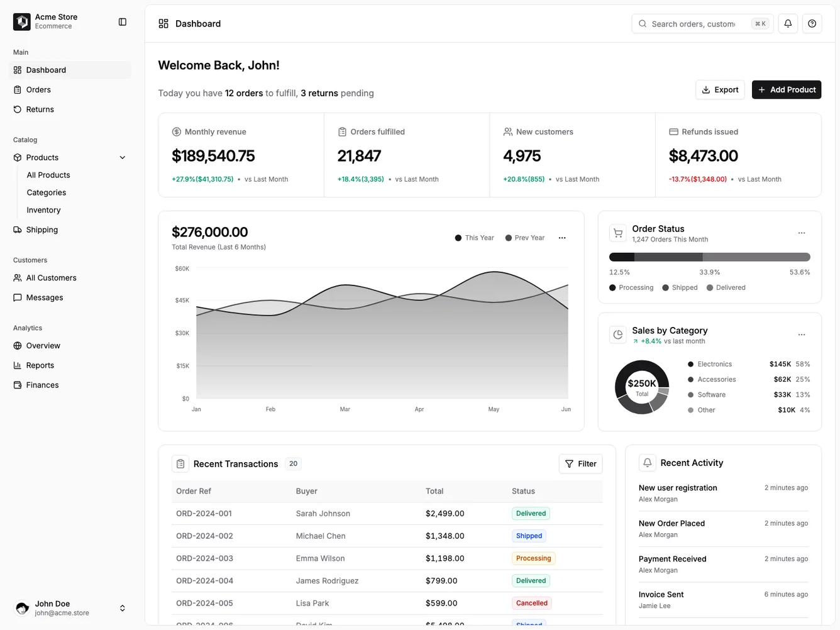Image resolution: width=840 pixels, height=630 pixels.
Task: Click the Add Product button
Action: [787, 89]
